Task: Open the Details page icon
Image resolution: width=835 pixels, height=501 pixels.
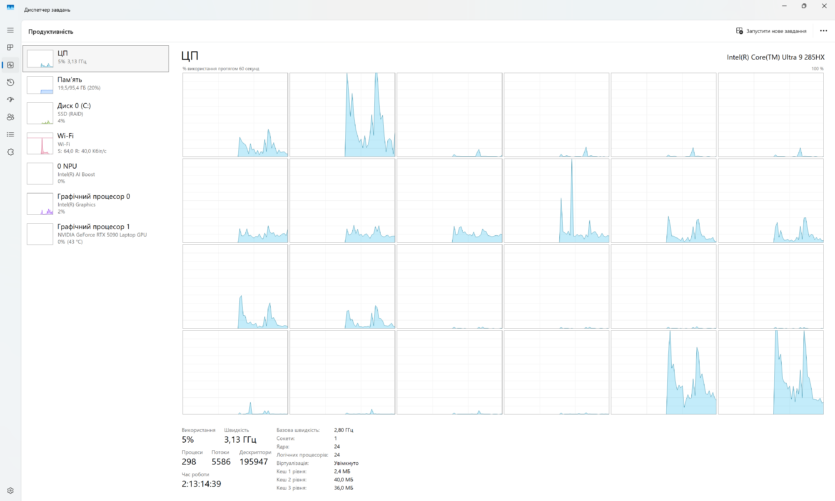Action: coord(10,135)
